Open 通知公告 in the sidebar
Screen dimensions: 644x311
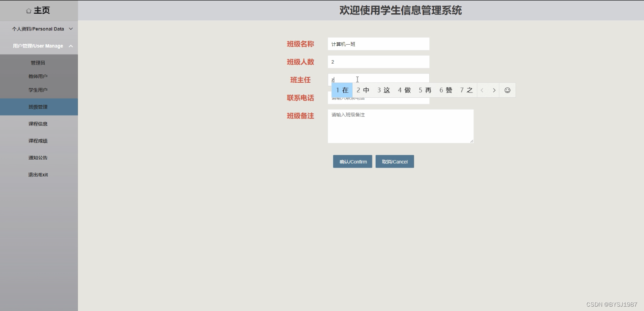pos(39,158)
